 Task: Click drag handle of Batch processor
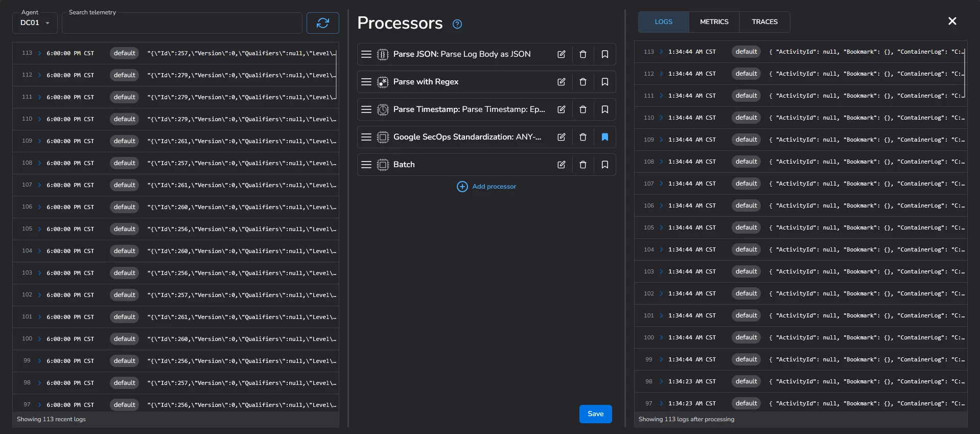tap(366, 165)
